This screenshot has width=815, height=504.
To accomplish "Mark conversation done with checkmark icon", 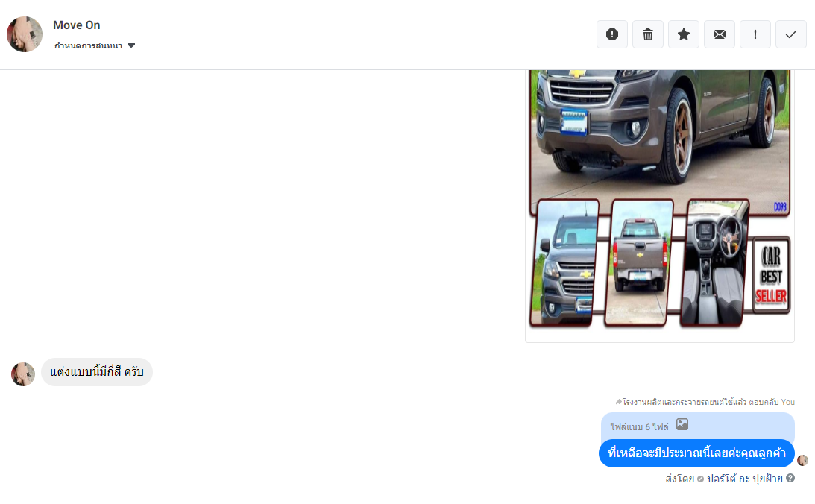I will [791, 34].
